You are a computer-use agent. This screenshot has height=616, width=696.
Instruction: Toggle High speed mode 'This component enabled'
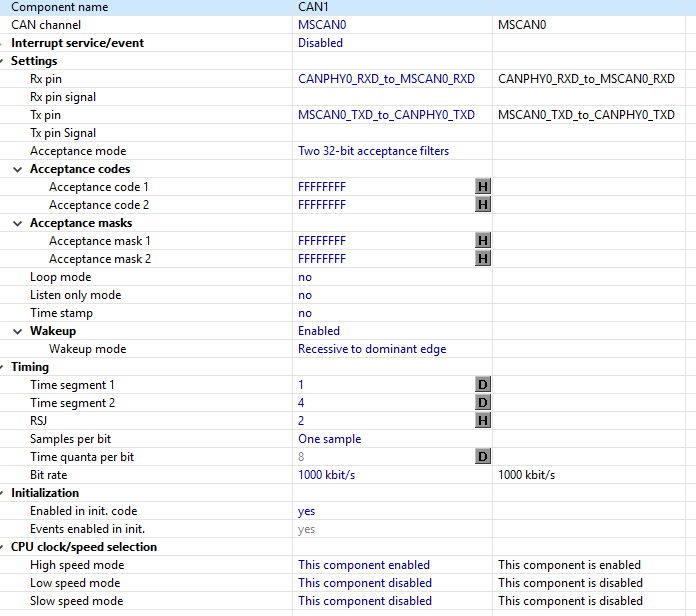[364, 565]
